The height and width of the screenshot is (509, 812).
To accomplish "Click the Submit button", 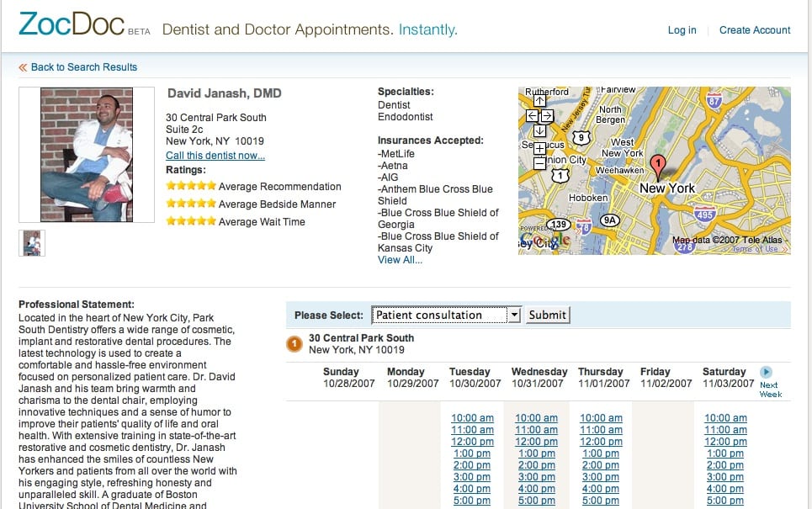I will [548, 315].
